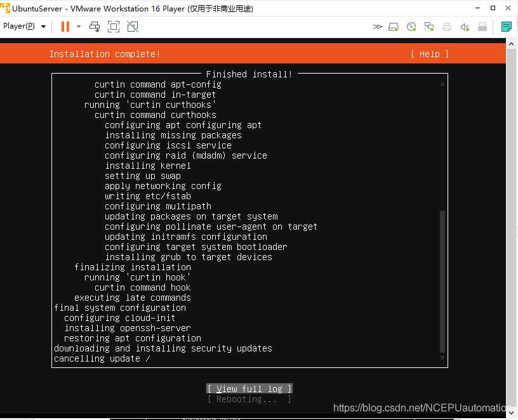Click the VMware Player title bar icon
This screenshot has width=518, height=420.
[x=5, y=8]
